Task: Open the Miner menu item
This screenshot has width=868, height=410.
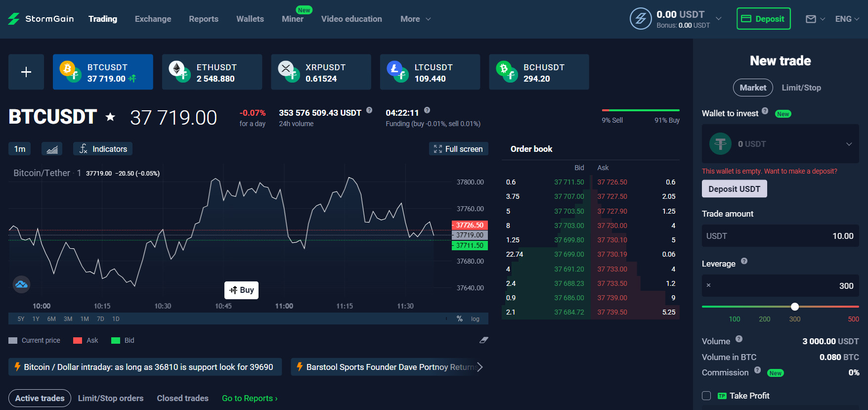Action: (293, 19)
